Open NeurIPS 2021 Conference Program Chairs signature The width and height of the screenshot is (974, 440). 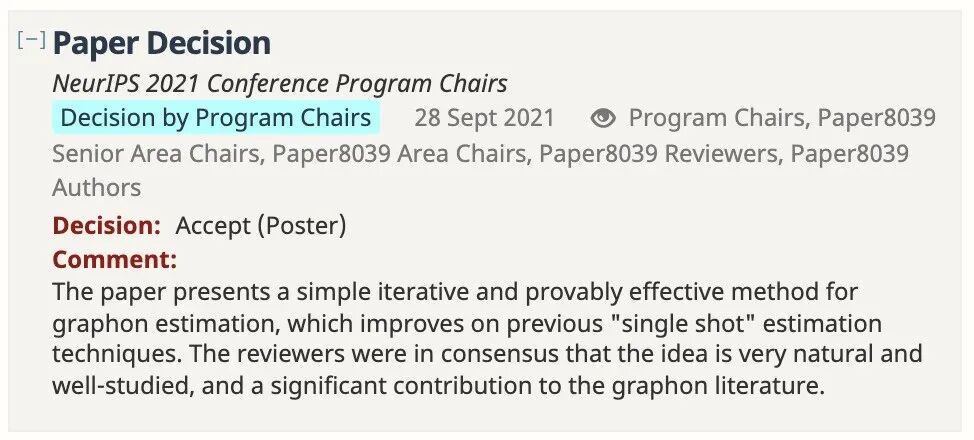tap(279, 84)
